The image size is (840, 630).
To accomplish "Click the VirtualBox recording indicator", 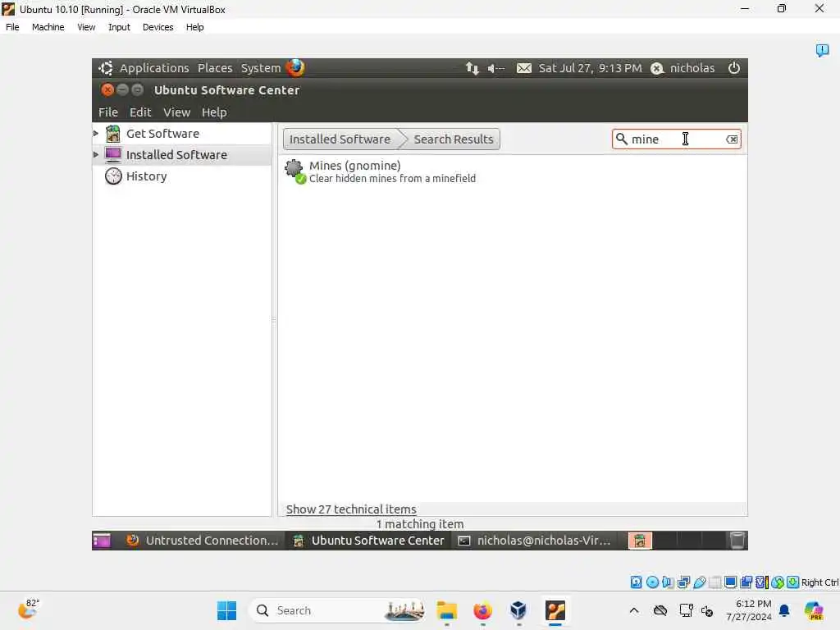I will click(x=746, y=582).
